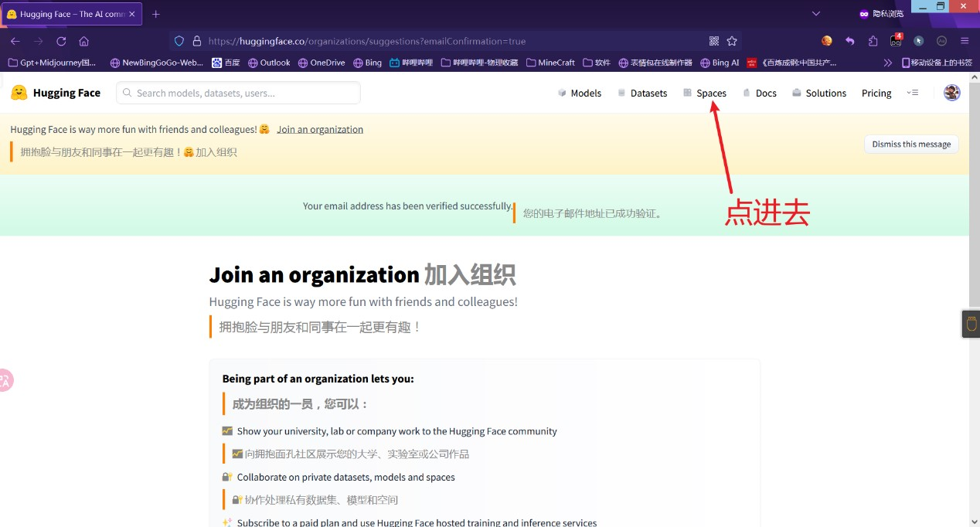Go to Datasets in navigation
Viewport: 980px width, 527px height.
[x=648, y=93]
